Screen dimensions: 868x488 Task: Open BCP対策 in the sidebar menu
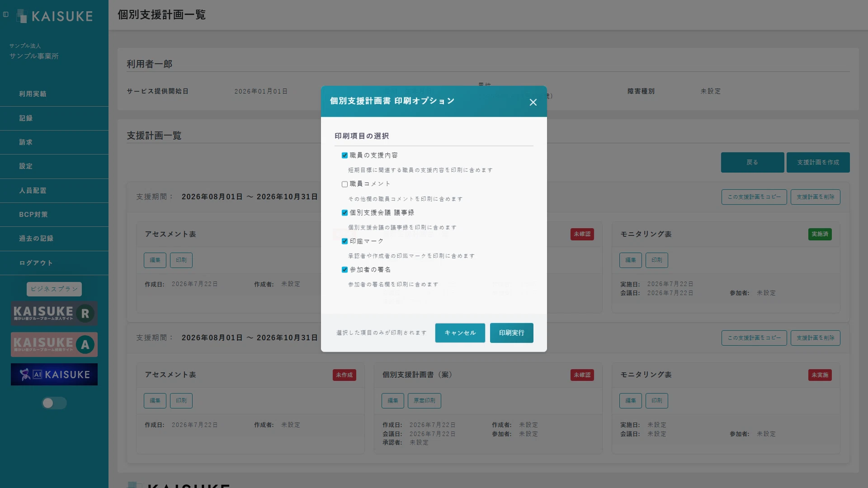[54, 215]
